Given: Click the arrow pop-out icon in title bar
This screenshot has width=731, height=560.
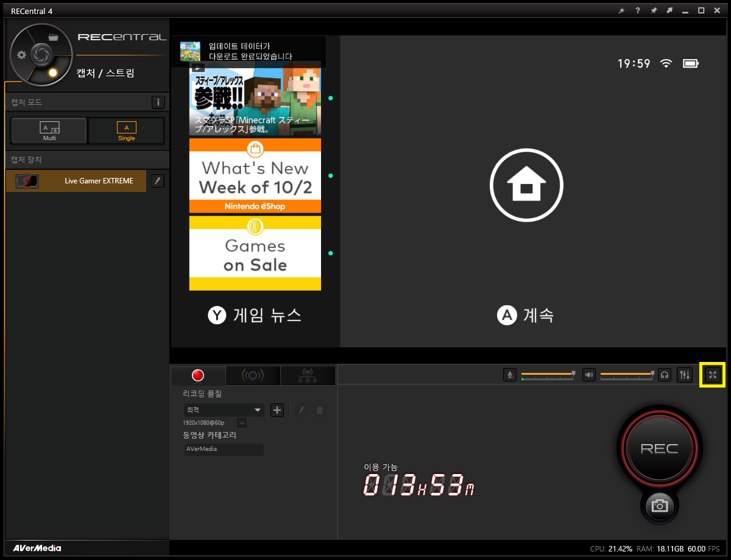Looking at the screenshot, I should click(x=669, y=10).
